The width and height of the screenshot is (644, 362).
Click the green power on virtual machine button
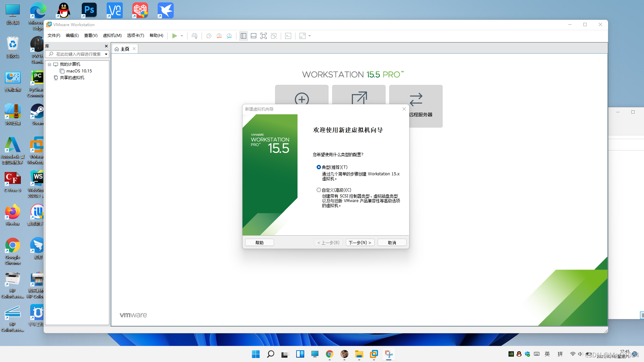pyautogui.click(x=174, y=36)
